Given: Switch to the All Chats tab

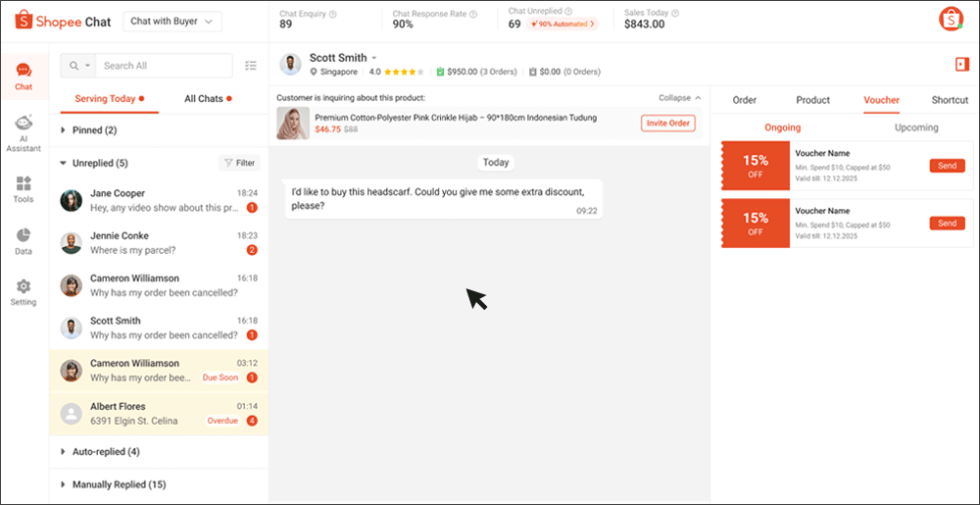Looking at the screenshot, I should [208, 99].
